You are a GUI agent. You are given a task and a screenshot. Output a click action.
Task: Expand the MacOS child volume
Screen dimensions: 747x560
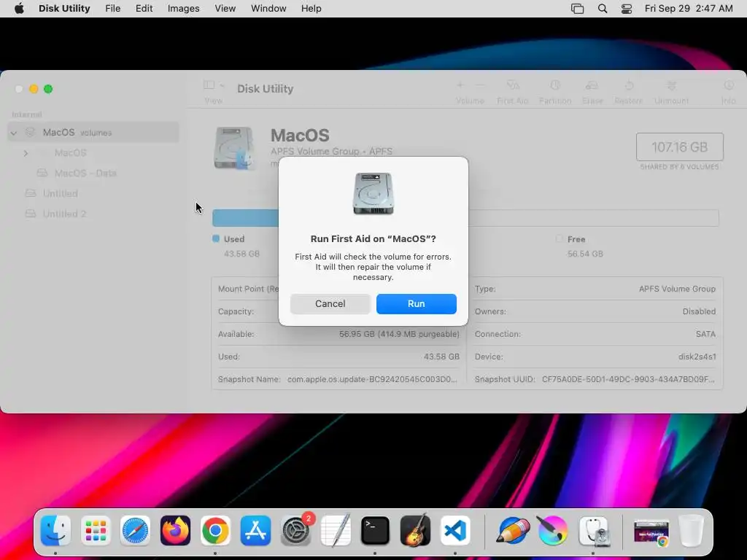26,153
